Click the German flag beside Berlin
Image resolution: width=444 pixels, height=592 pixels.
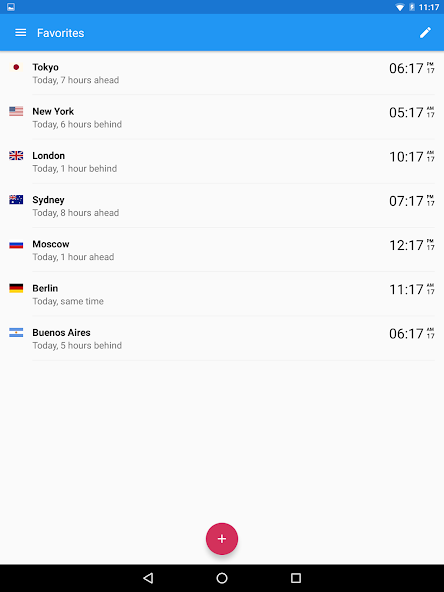pos(16,288)
